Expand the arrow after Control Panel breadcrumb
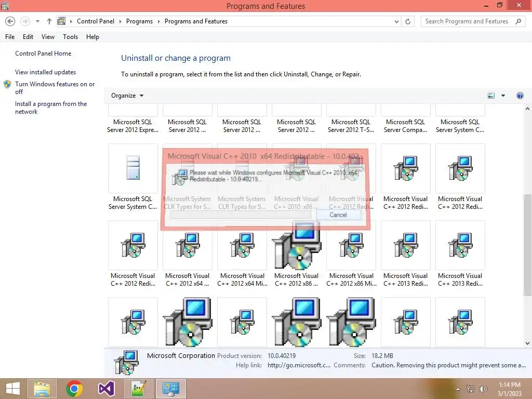This screenshot has height=399, width=532. click(x=120, y=21)
